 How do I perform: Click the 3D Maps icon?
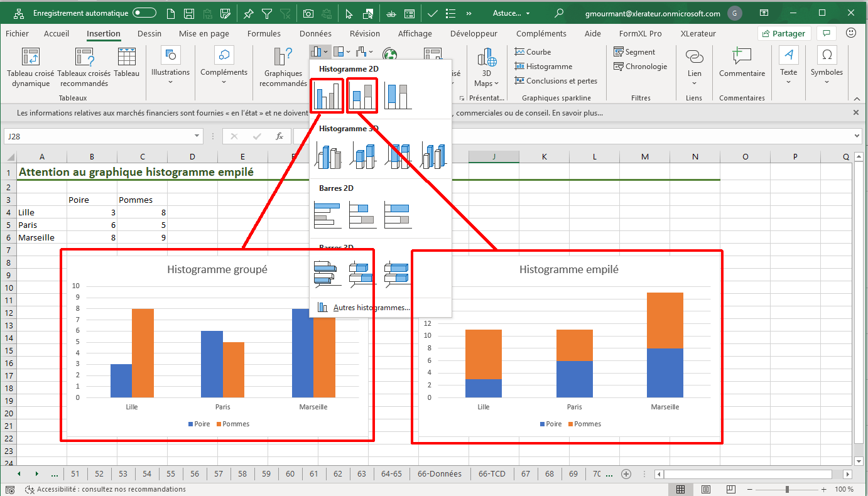pyautogui.click(x=486, y=68)
